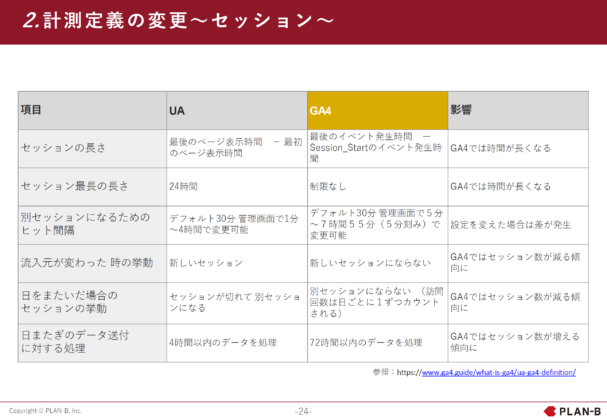This screenshot has width=607, height=420.
Task: Click the page number -24- in footer
Action: (x=303, y=411)
